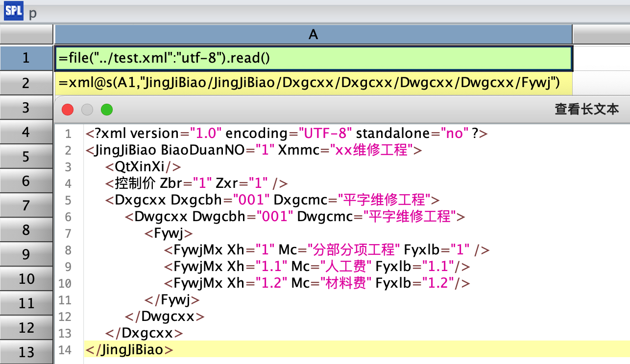Click the 查看长文本 window title
630x364 pixels.
point(586,109)
